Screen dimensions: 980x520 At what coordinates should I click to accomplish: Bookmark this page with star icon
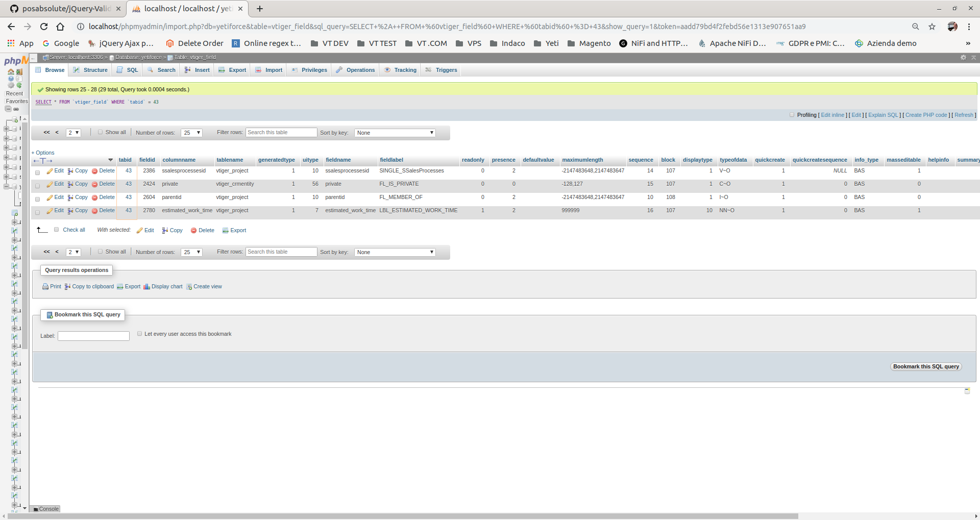(x=932, y=27)
